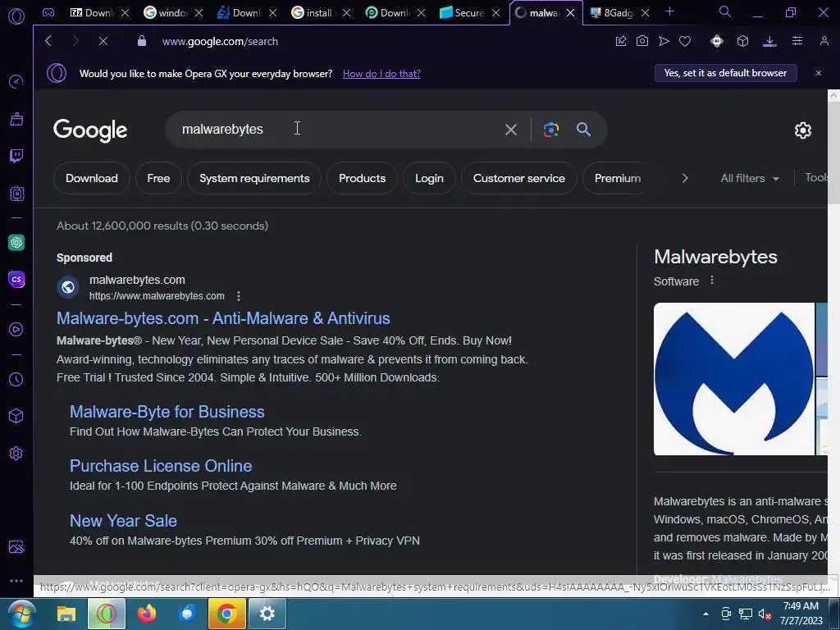The width and height of the screenshot is (840, 630).
Task: Open Settings gear in Opera sidebar
Action: [x=16, y=453]
